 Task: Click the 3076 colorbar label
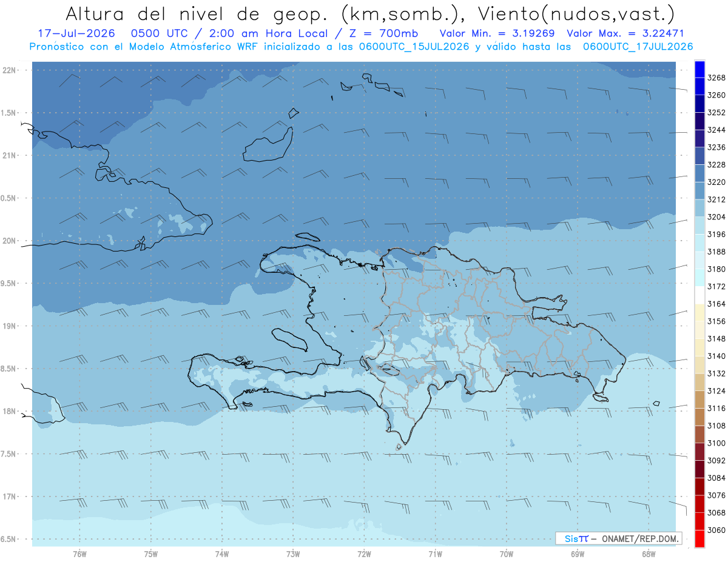pyautogui.click(x=716, y=495)
